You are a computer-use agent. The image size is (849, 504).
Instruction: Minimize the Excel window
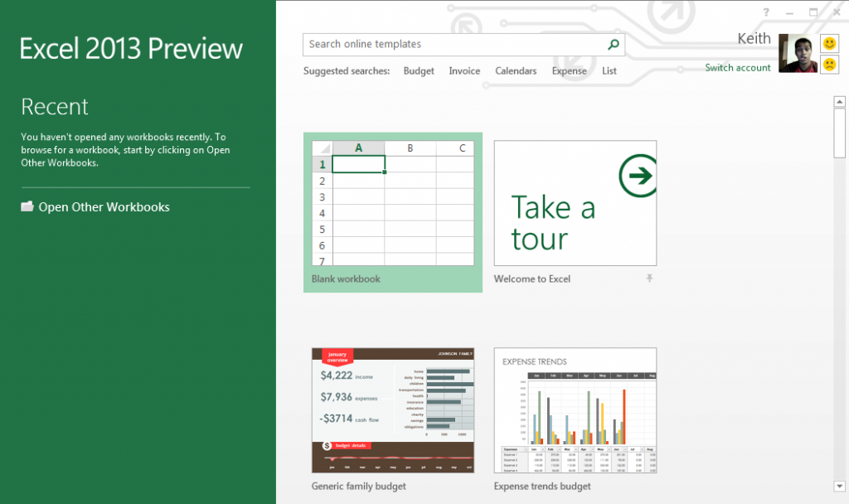click(x=789, y=12)
